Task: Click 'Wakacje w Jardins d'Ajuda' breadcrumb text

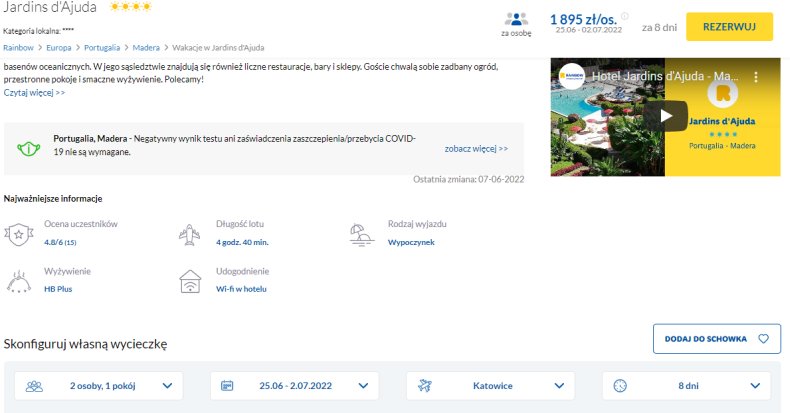Action: click(x=218, y=48)
